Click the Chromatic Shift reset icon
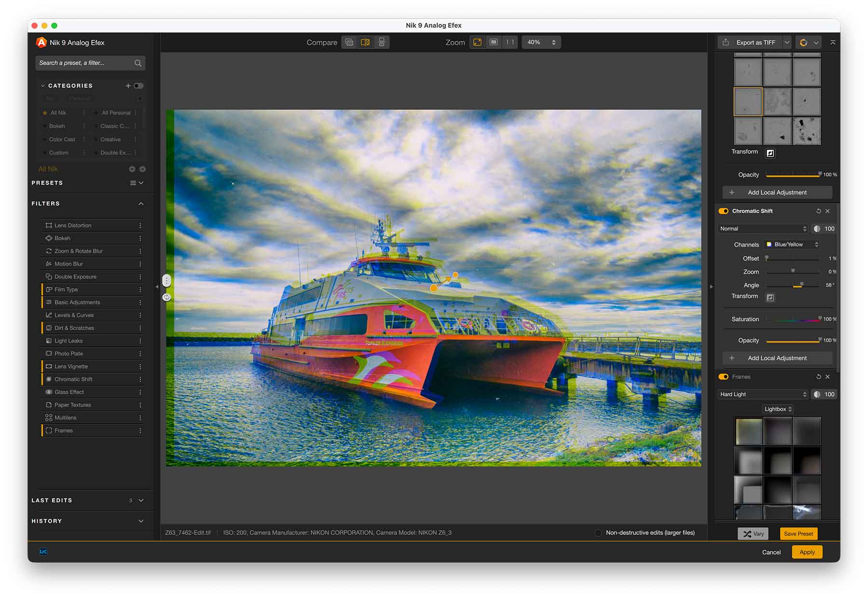 tap(818, 211)
